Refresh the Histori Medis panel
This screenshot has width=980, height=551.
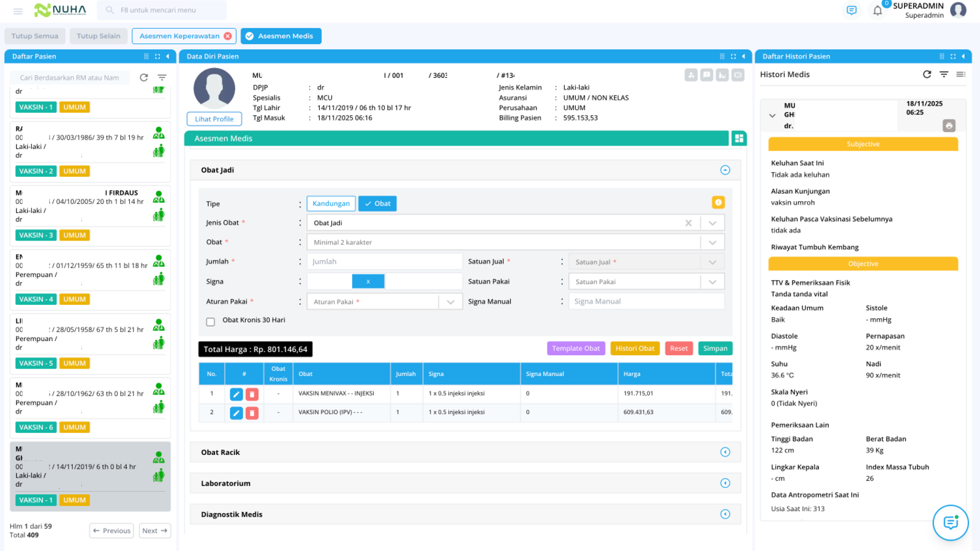(x=927, y=74)
